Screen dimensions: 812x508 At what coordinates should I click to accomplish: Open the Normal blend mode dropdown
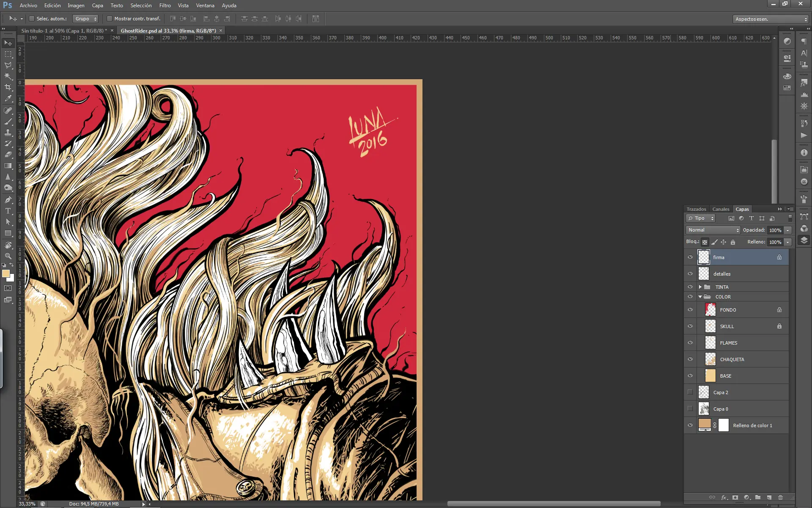(713, 230)
